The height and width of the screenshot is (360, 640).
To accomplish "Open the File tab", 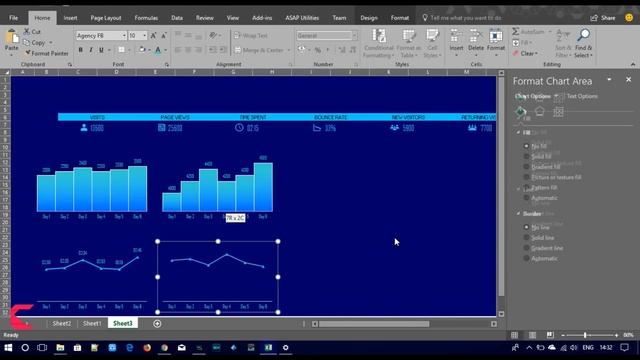I will 13,18.
